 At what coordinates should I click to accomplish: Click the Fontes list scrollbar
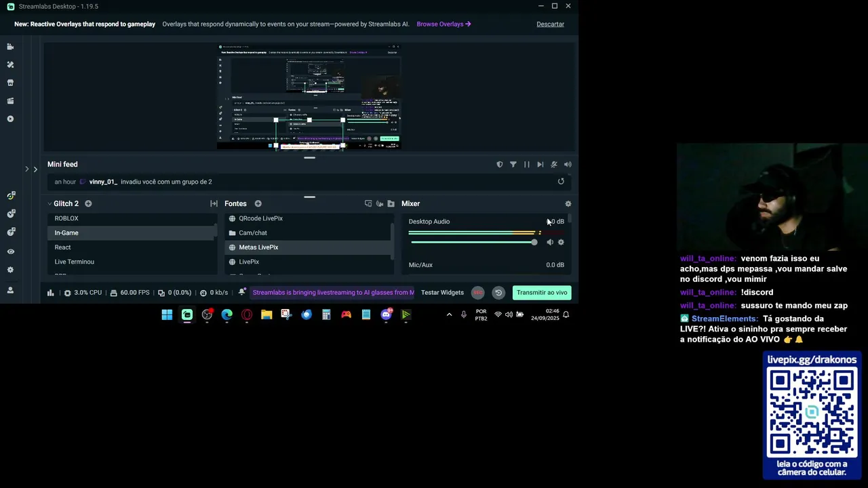pyautogui.click(x=393, y=240)
